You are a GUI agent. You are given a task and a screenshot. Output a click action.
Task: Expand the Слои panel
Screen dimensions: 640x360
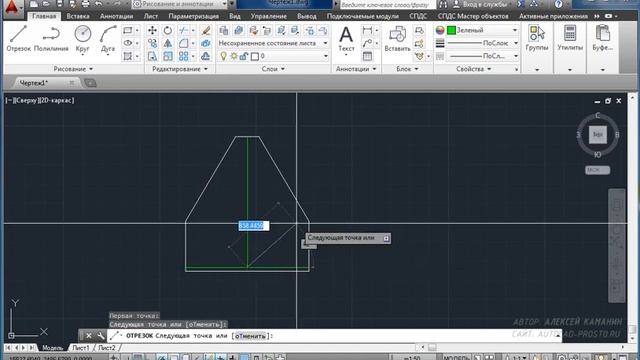click(273, 69)
